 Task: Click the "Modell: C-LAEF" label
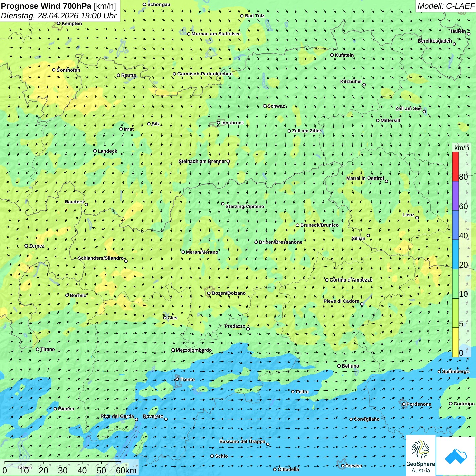pyautogui.click(x=446, y=6)
